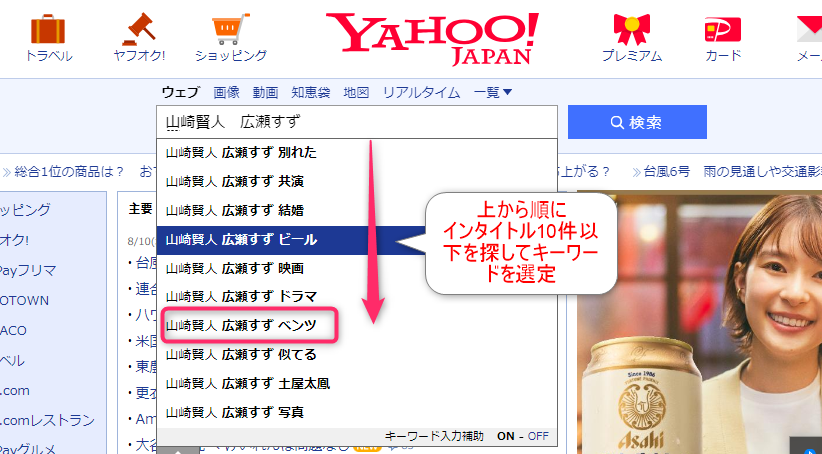Screen dimensions: 822x454
Task: Switch to the 動画 search tab
Action: pos(265,92)
